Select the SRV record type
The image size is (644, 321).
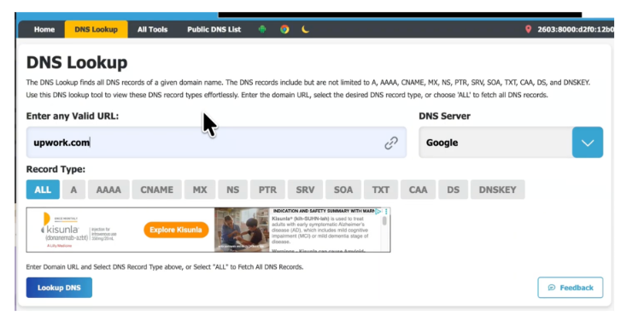coord(305,190)
